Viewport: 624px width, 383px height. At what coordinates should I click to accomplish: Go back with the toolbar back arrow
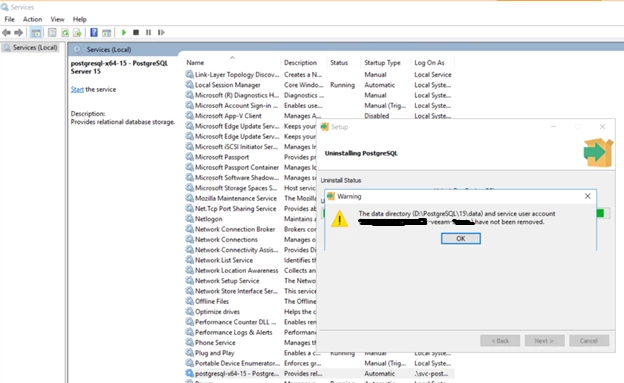coord(6,33)
